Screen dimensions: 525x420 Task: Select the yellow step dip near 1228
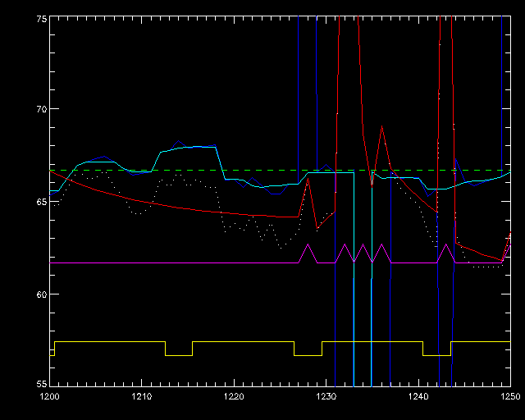[308, 355]
